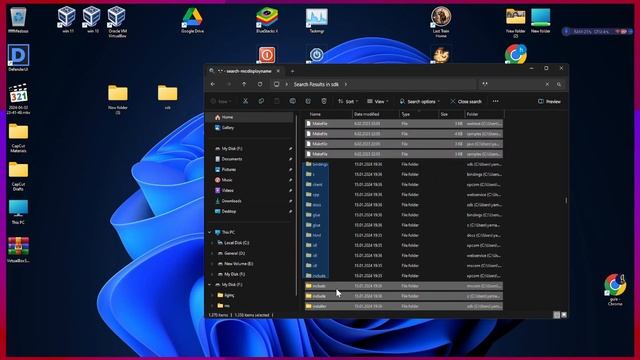Open the Oracle VM VirtualBox shortcut
This screenshot has height=360, width=640.
[x=117, y=22]
